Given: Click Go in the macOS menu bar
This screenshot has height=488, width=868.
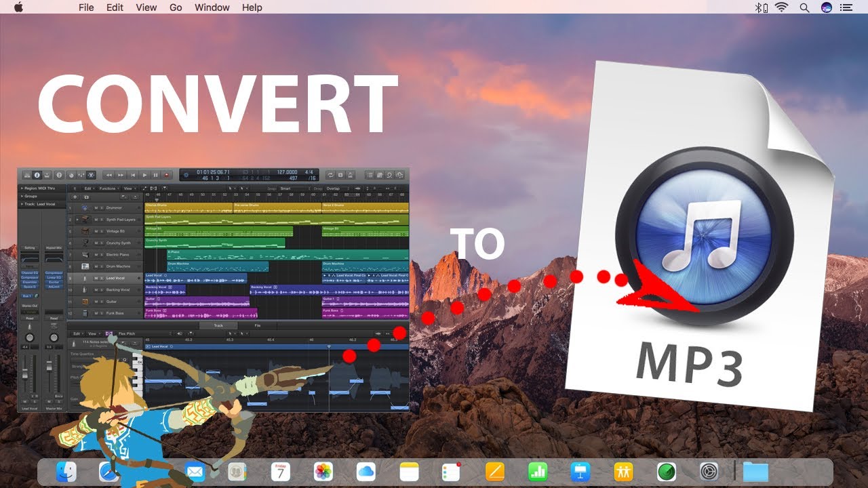Looking at the screenshot, I should (x=176, y=7).
